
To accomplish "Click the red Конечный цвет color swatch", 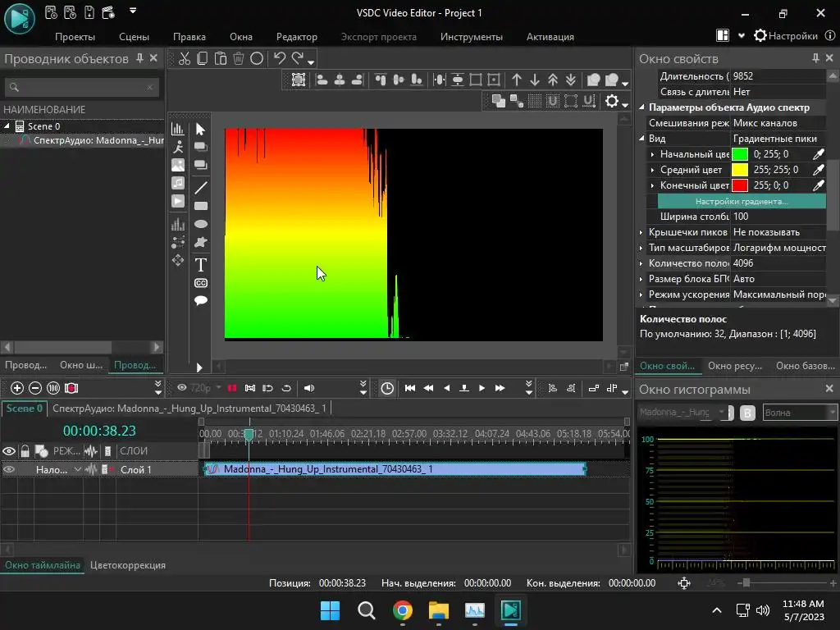I will [x=740, y=185].
